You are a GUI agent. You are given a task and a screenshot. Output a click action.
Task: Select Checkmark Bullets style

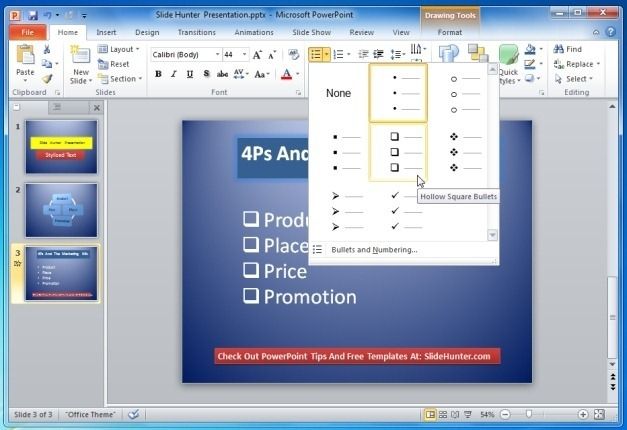click(398, 211)
